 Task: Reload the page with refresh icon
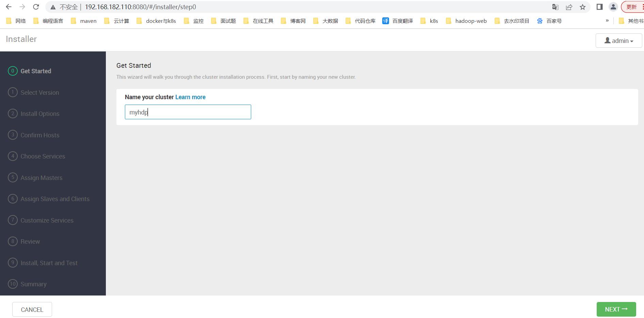(36, 7)
